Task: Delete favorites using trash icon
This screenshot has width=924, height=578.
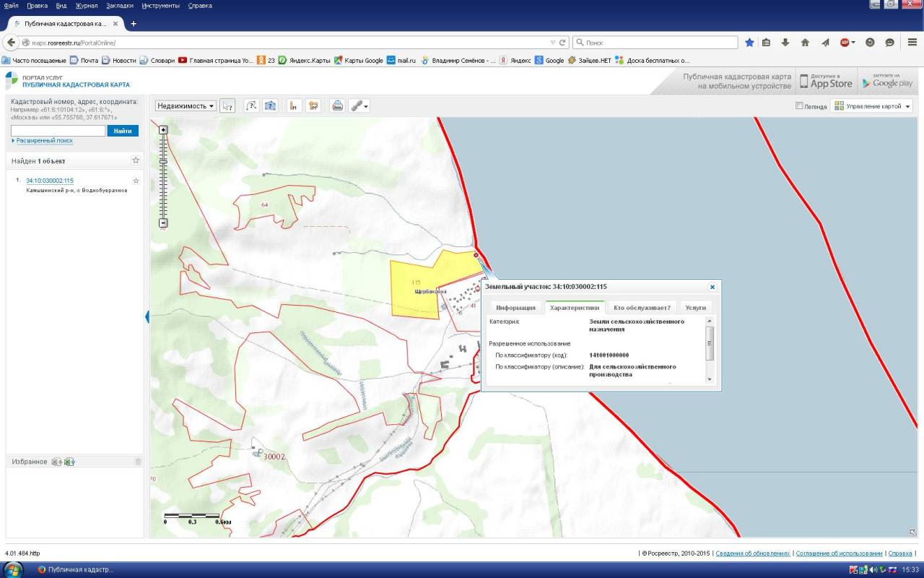Action: point(138,462)
